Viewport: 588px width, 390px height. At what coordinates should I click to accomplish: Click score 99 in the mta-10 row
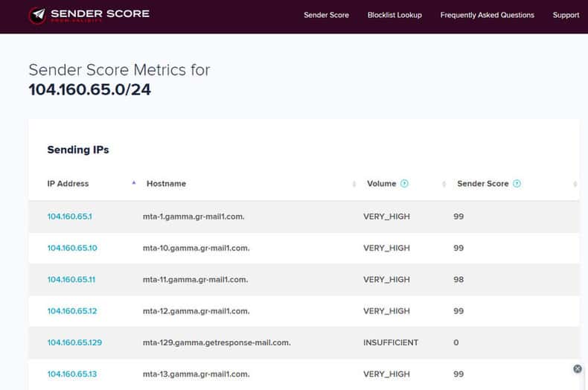tap(458, 248)
